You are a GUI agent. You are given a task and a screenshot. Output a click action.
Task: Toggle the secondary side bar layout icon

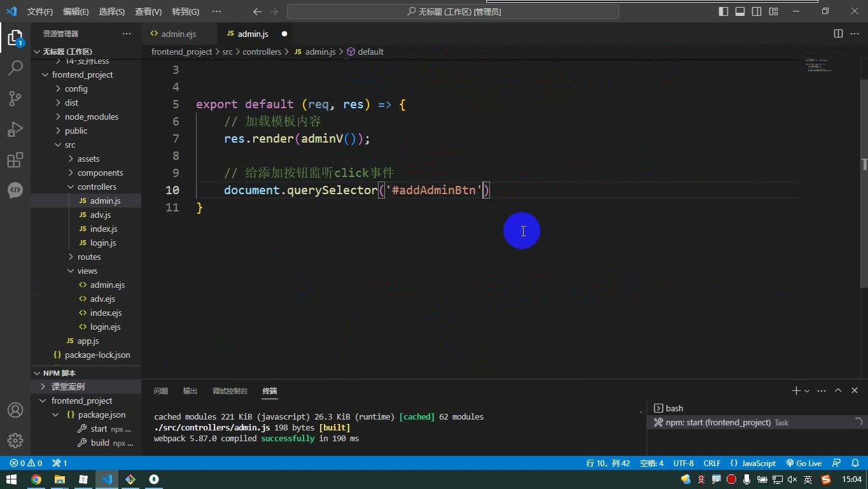pyautogui.click(x=757, y=11)
